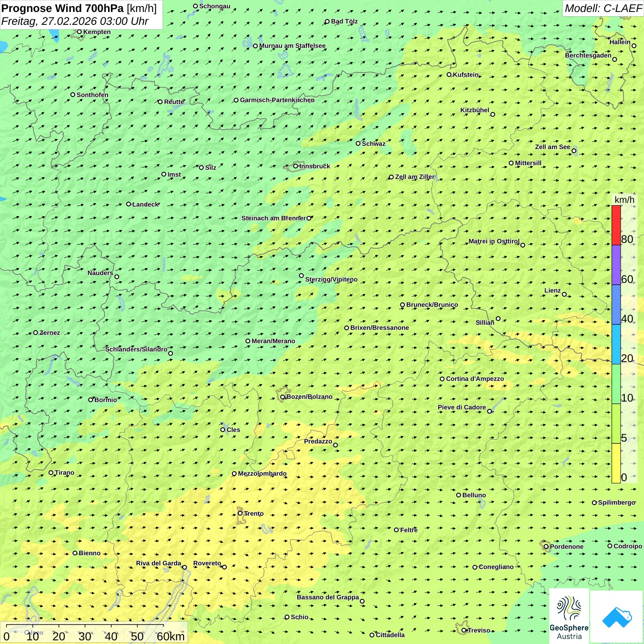Screen dimensions: 644x644
Task: Click the 'Matrei in Osttirol' label
Action: tap(494, 241)
